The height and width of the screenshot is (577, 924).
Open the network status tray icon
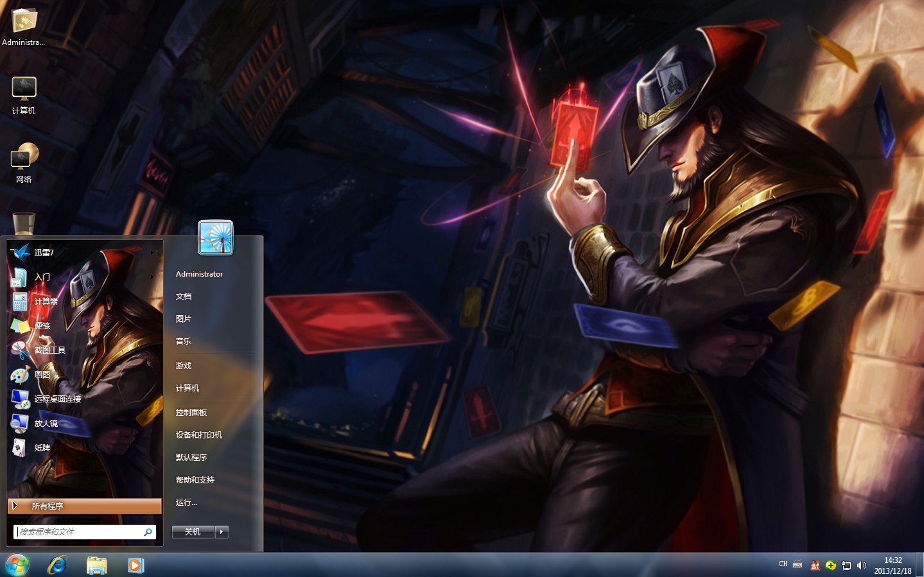coord(846,565)
